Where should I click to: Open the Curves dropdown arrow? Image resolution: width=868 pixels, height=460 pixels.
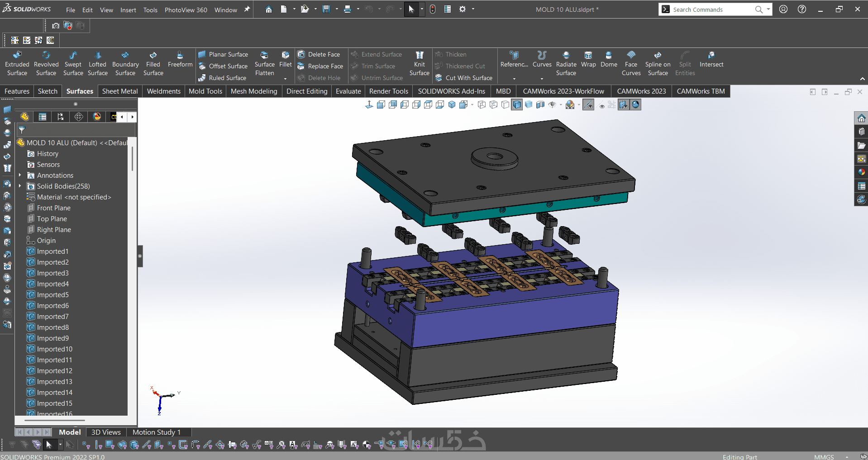pyautogui.click(x=542, y=79)
